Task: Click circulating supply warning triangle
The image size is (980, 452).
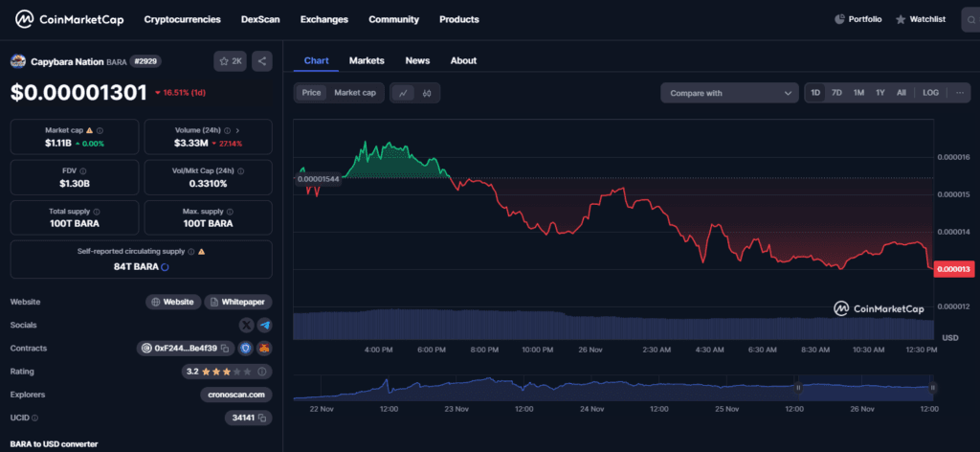Action: (x=202, y=251)
